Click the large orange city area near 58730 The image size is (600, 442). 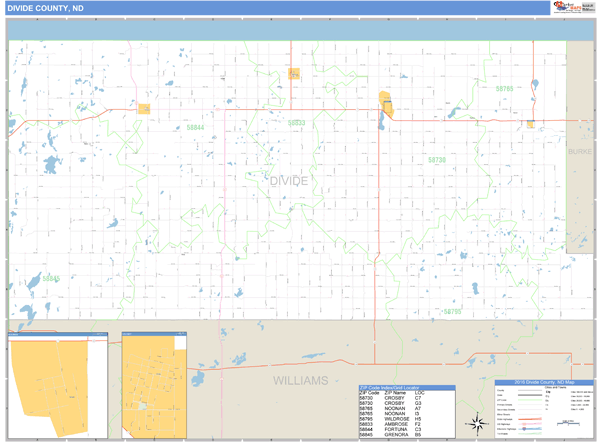point(385,103)
